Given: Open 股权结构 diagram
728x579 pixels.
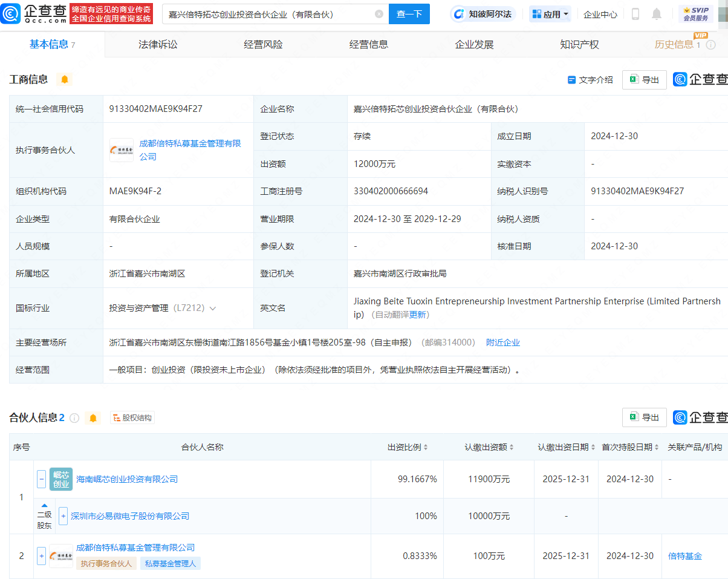Looking at the screenshot, I should [x=132, y=417].
